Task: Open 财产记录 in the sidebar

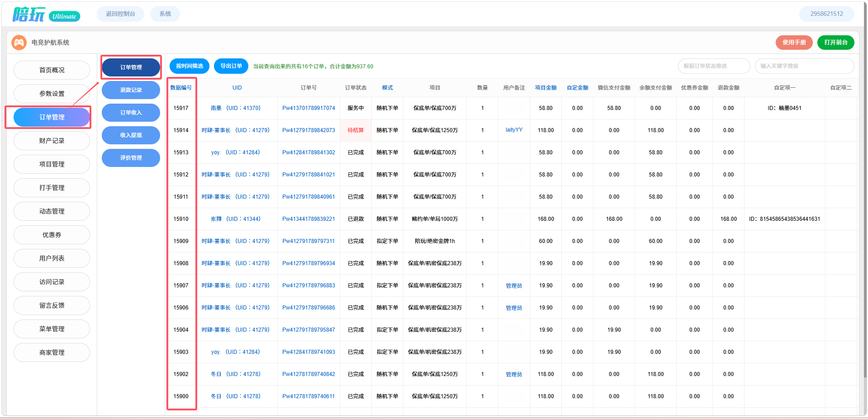Action: click(52, 141)
